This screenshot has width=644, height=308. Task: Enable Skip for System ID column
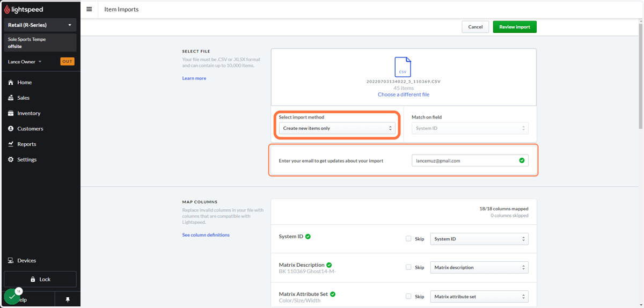tap(408, 239)
